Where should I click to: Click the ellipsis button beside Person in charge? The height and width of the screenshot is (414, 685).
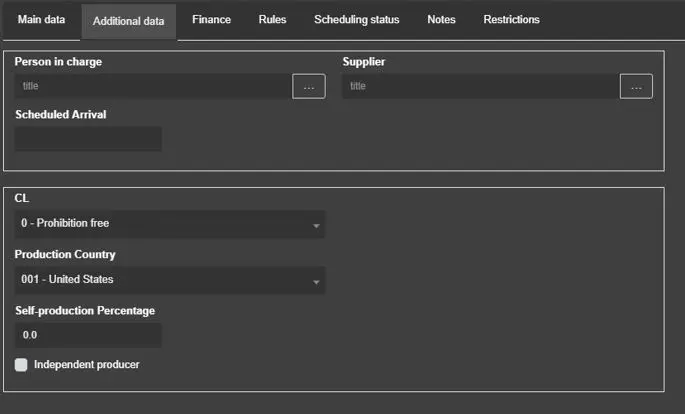308,87
